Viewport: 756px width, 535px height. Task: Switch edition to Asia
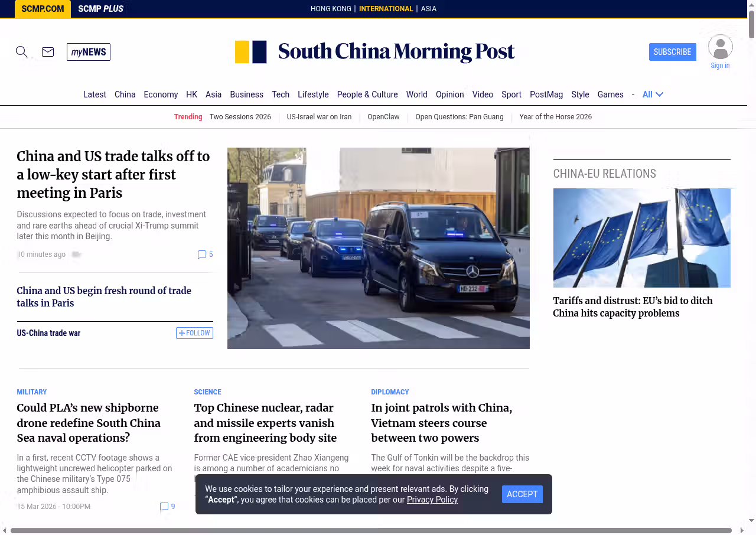[x=428, y=9]
